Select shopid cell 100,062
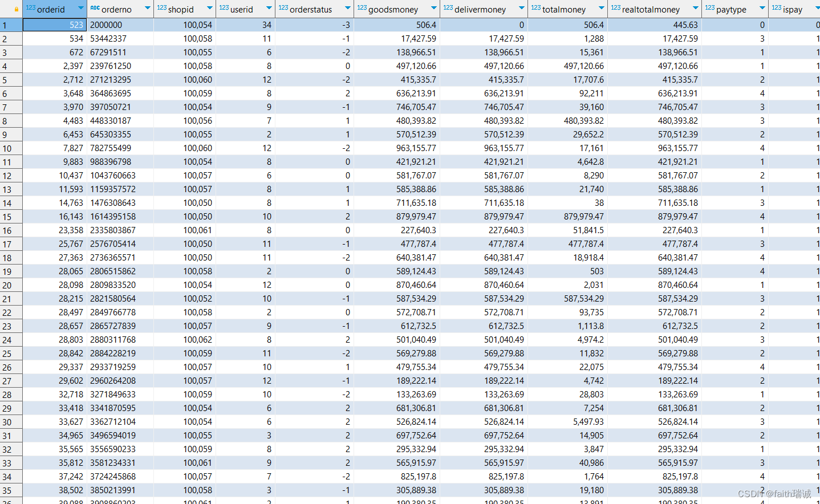Viewport: 820px width, 504px height. (x=185, y=340)
